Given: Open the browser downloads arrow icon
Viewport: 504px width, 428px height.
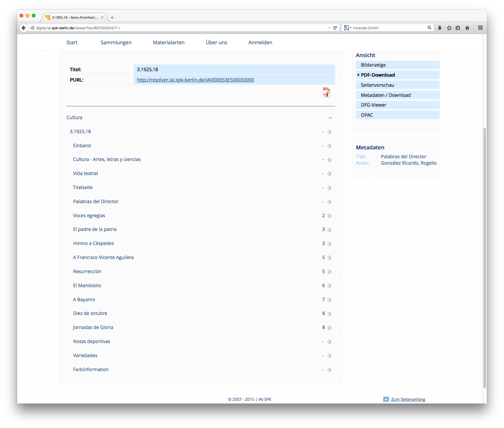Looking at the screenshot, I should tap(440, 28).
